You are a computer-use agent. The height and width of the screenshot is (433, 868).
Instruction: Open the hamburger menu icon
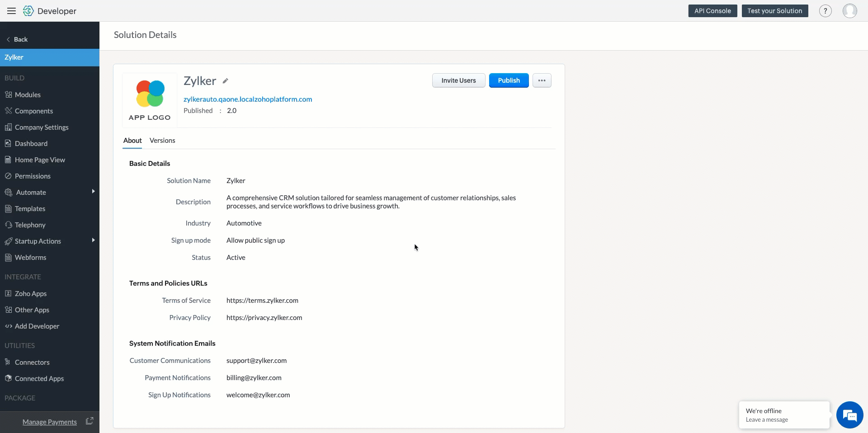11,11
